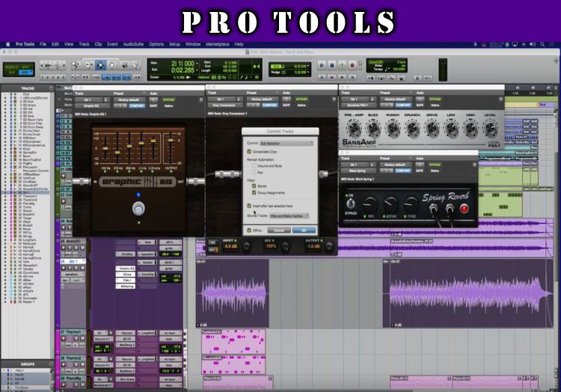Uncheck Group Assignments copy option

pyautogui.click(x=254, y=193)
